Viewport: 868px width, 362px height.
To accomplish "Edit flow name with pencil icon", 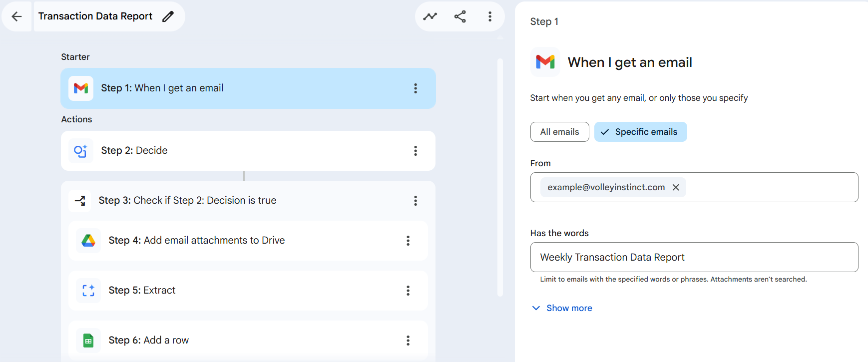I will (168, 16).
